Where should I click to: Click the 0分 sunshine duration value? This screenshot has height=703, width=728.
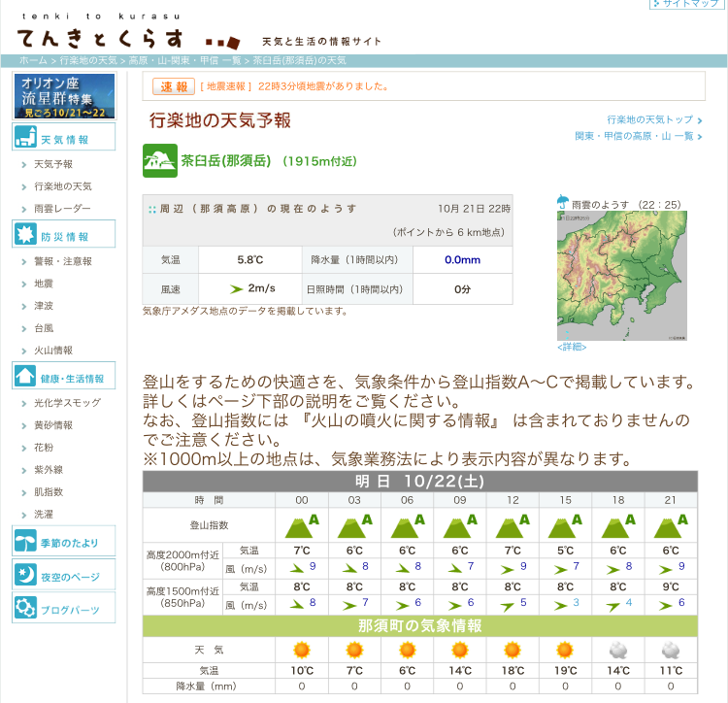462,289
